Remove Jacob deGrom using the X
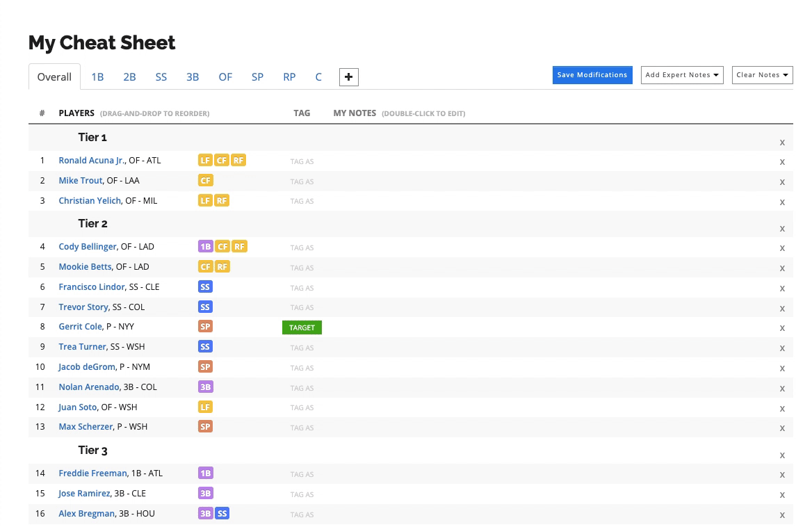Viewport: 812px width, 527px height. coord(782,368)
